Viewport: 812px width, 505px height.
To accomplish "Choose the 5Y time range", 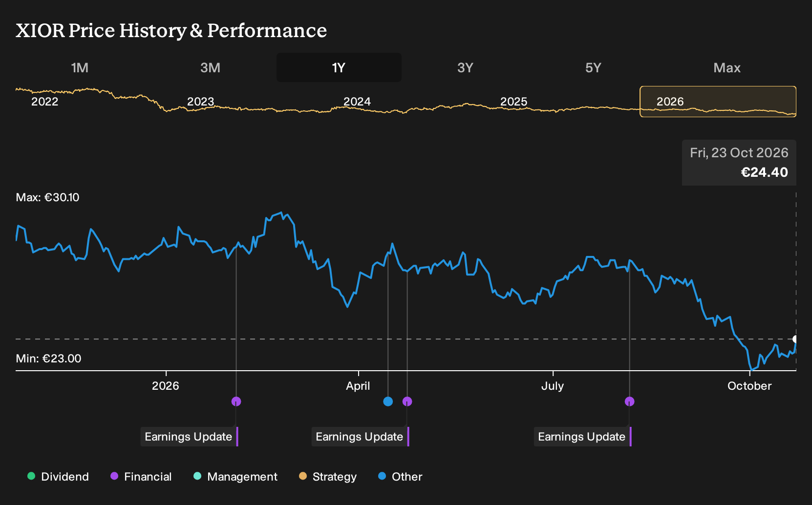I will [593, 67].
